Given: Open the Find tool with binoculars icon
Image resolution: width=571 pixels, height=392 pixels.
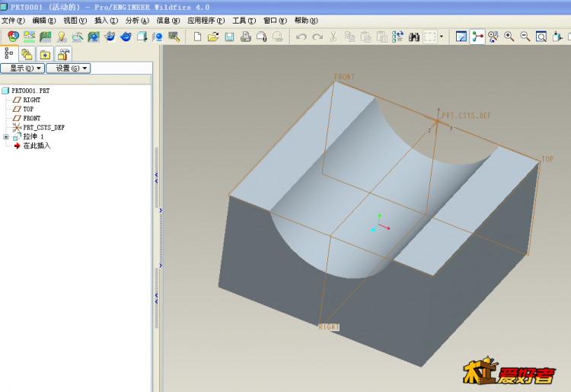Looking at the screenshot, I should pos(414,37).
